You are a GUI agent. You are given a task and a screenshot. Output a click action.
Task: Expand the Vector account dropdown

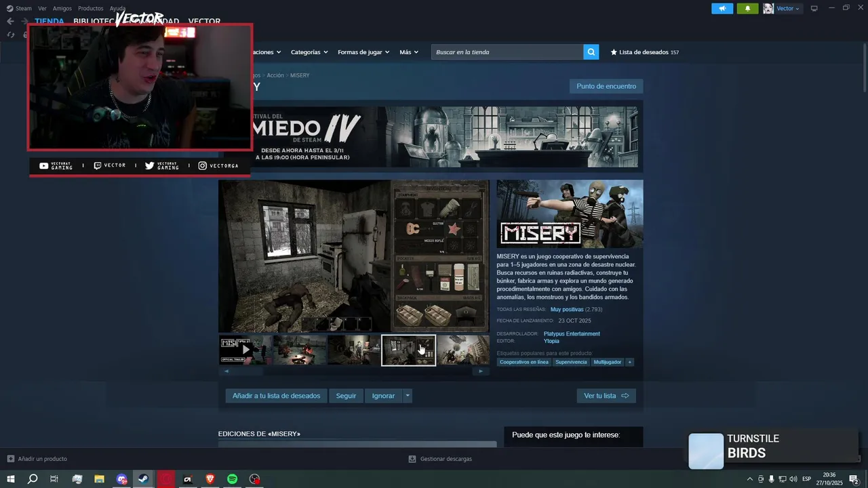(788, 8)
